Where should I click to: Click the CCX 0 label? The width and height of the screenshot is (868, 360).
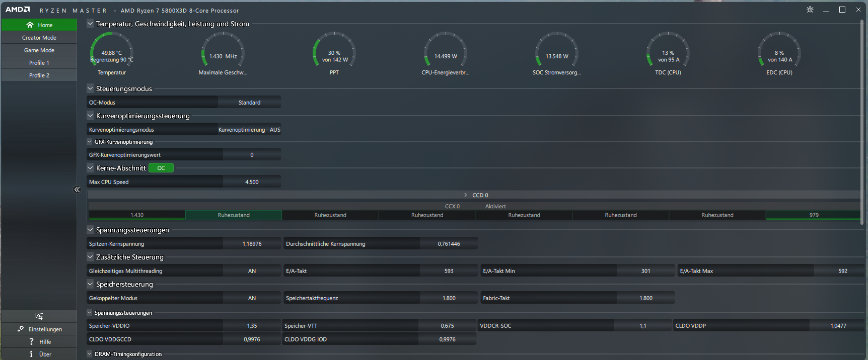coord(452,206)
